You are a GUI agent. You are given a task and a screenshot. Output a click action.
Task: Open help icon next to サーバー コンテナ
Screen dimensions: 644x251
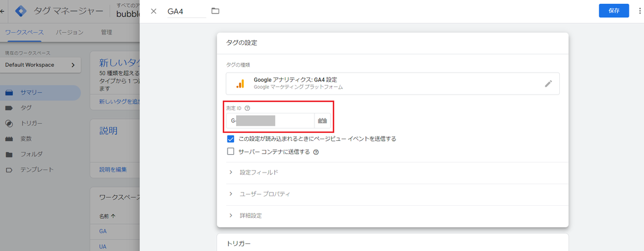[x=316, y=152]
